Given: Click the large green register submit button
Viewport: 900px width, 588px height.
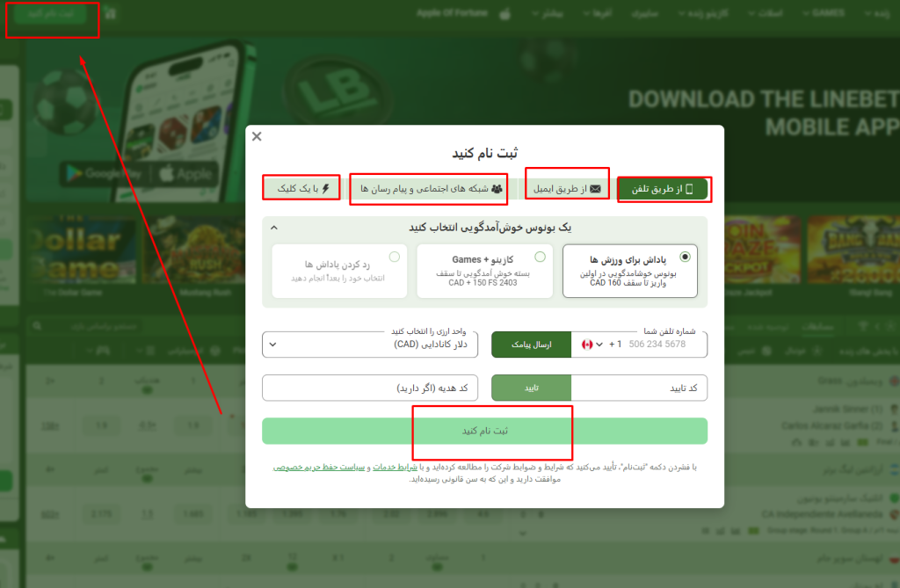Looking at the screenshot, I should (484, 431).
